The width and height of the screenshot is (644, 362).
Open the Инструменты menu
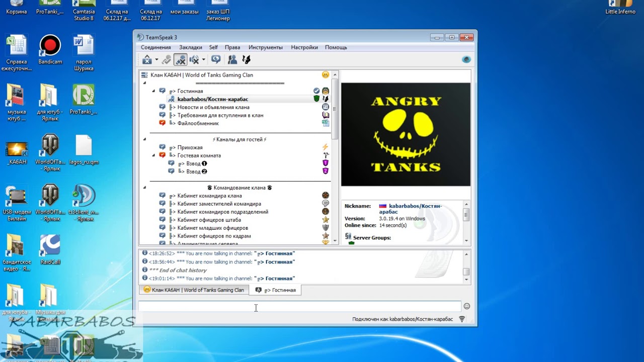(266, 47)
